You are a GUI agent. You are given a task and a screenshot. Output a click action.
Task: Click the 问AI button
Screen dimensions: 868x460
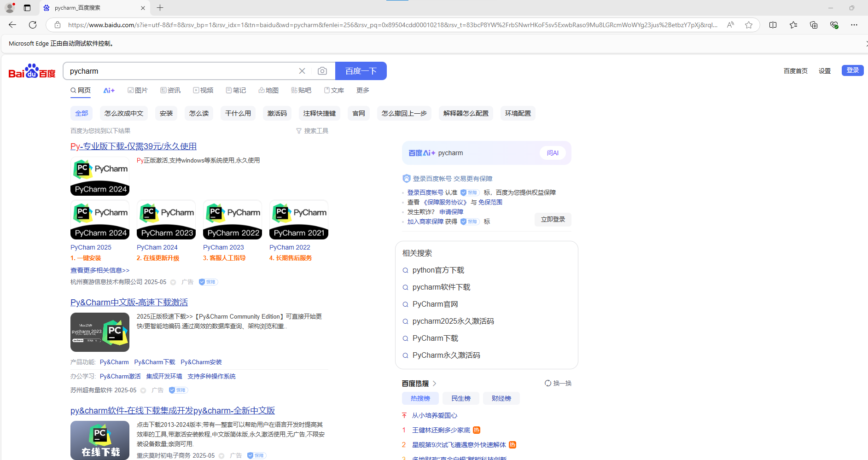coord(553,153)
